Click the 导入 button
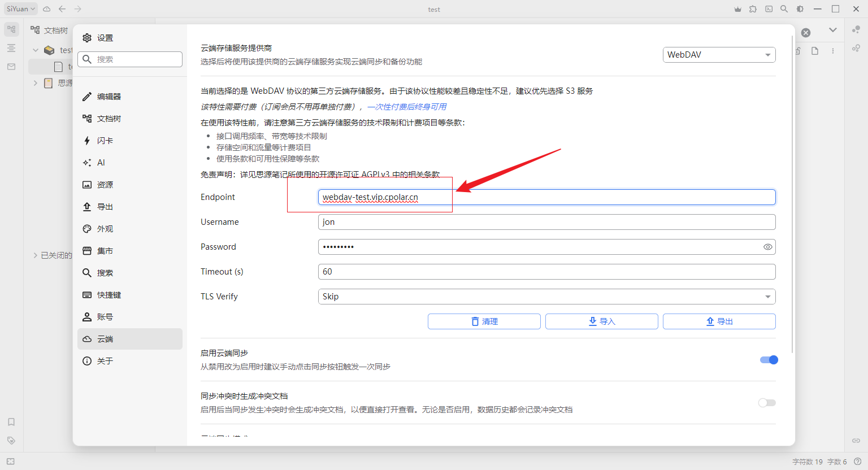Image resolution: width=868 pixels, height=470 pixels. pyautogui.click(x=602, y=321)
